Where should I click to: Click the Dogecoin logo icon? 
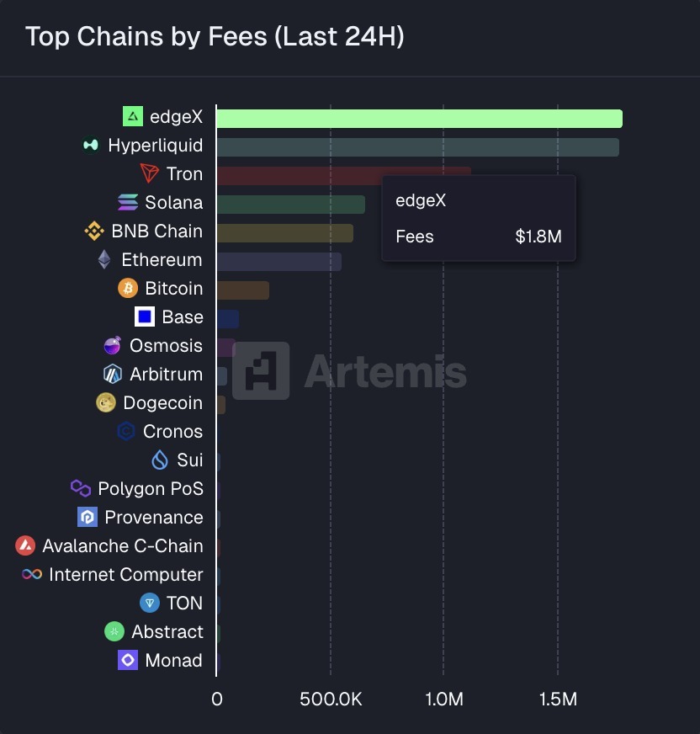coord(106,403)
